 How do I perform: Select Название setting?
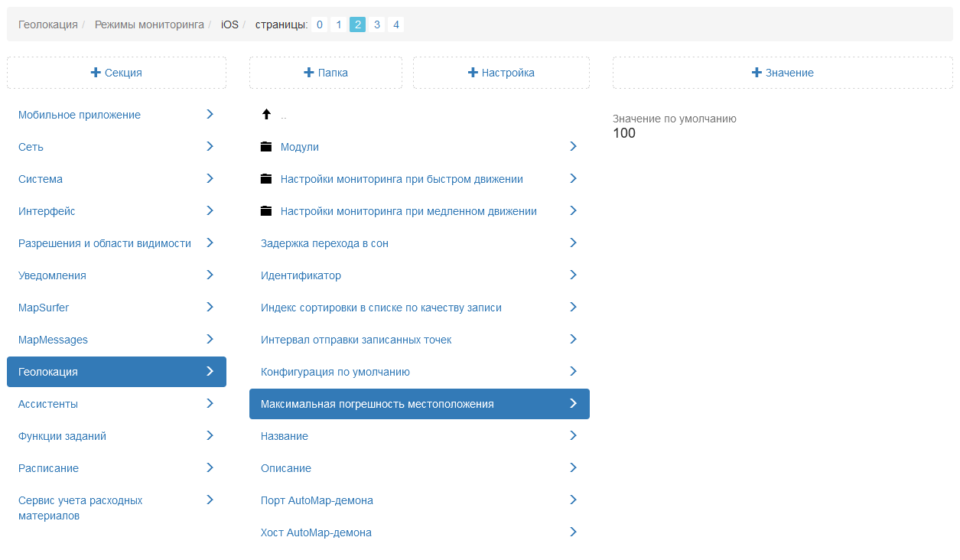(419, 436)
